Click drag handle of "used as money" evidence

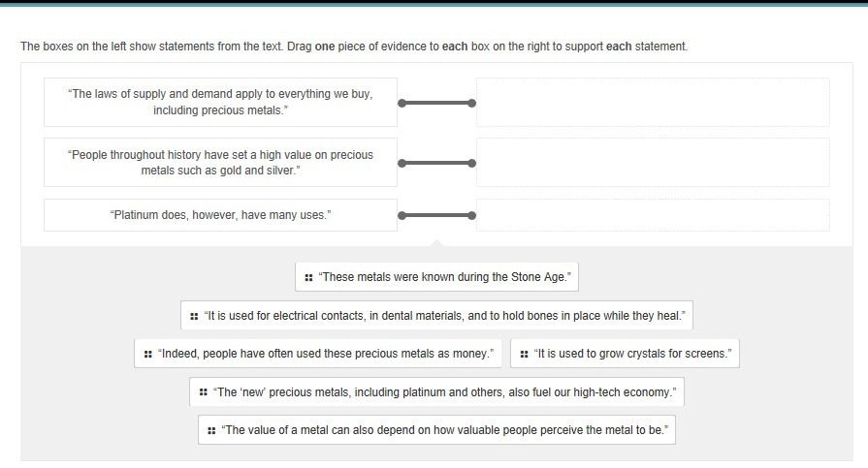coord(147,354)
